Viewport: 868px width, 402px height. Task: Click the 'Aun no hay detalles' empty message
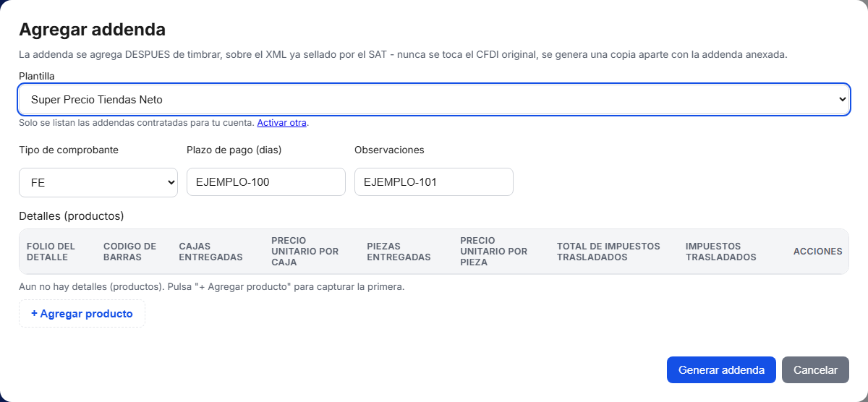point(211,286)
